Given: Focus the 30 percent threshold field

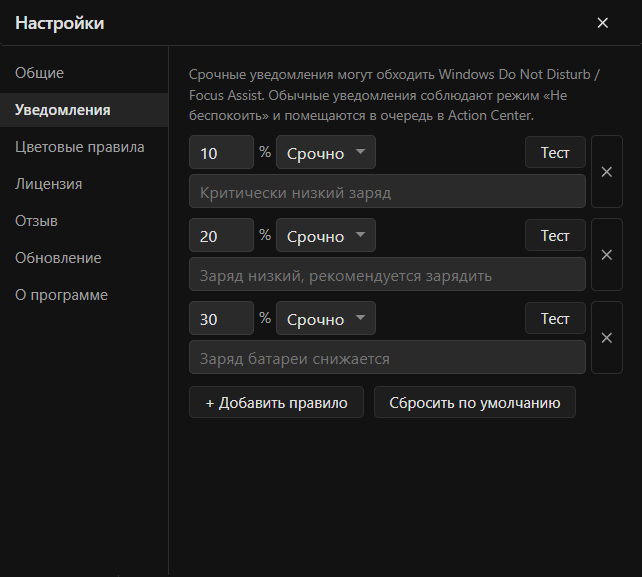Looking at the screenshot, I should pyautogui.click(x=222, y=318).
